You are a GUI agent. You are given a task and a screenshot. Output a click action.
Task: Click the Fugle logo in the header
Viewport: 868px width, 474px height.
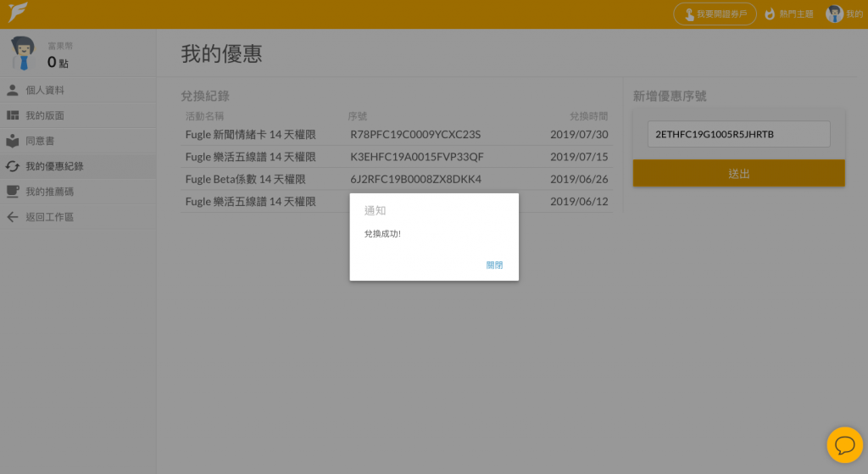(x=18, y=12)
